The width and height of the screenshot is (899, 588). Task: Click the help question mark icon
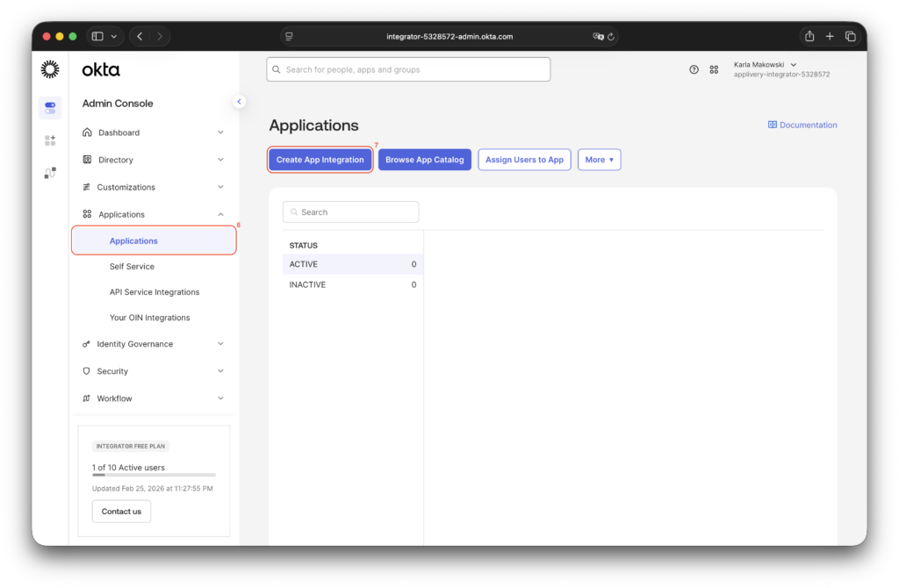pyautogui.click(x=694, y=69)
